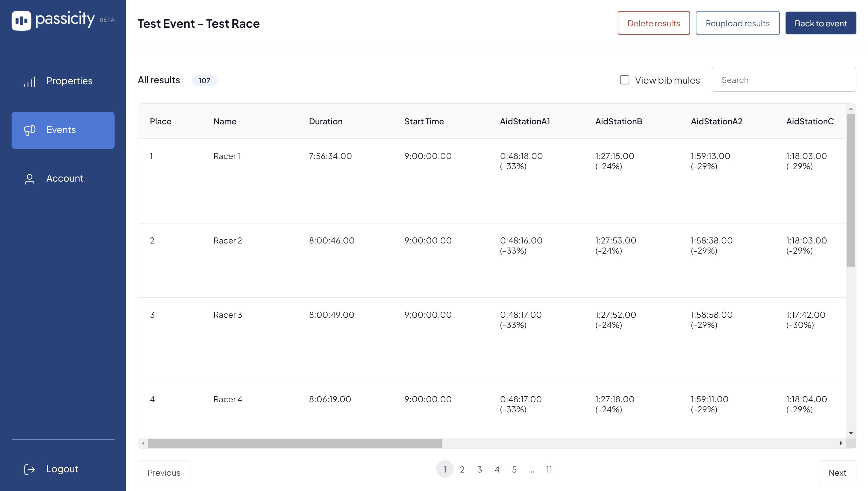
Task: Click the Next pagination button
Action: [838, 472]
